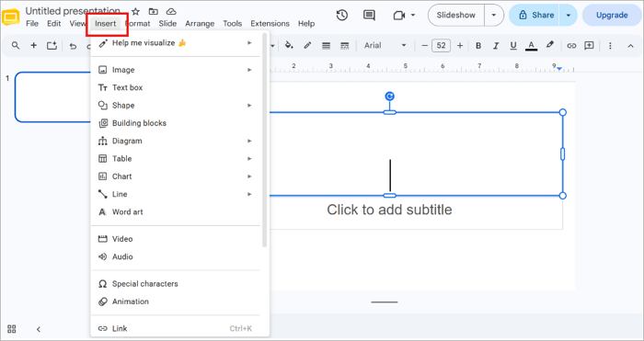Click the camera meeting icon
644x341 pixels.
point(398,16)
